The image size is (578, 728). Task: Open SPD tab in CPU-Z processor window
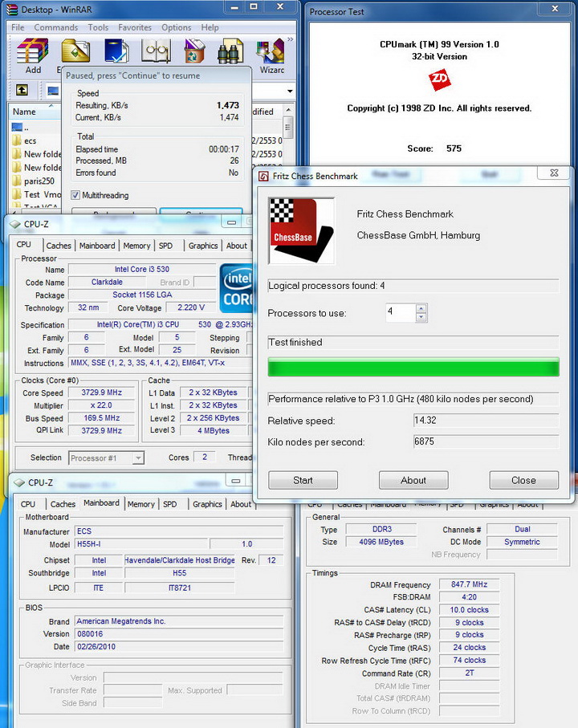(165, 246)
